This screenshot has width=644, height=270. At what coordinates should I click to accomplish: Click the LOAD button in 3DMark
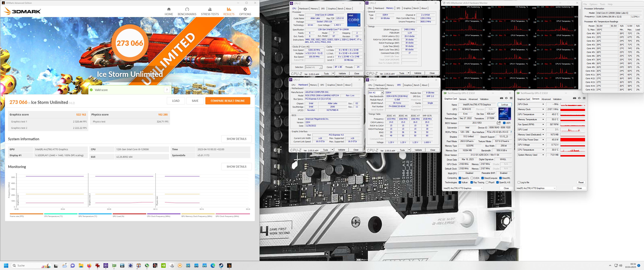(176, 101)
